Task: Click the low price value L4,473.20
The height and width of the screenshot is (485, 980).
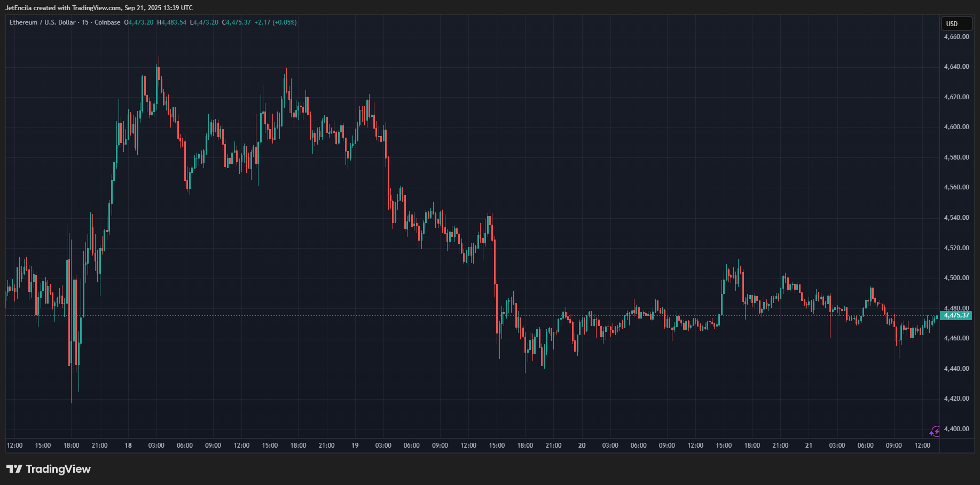Action: click(204, 22)
